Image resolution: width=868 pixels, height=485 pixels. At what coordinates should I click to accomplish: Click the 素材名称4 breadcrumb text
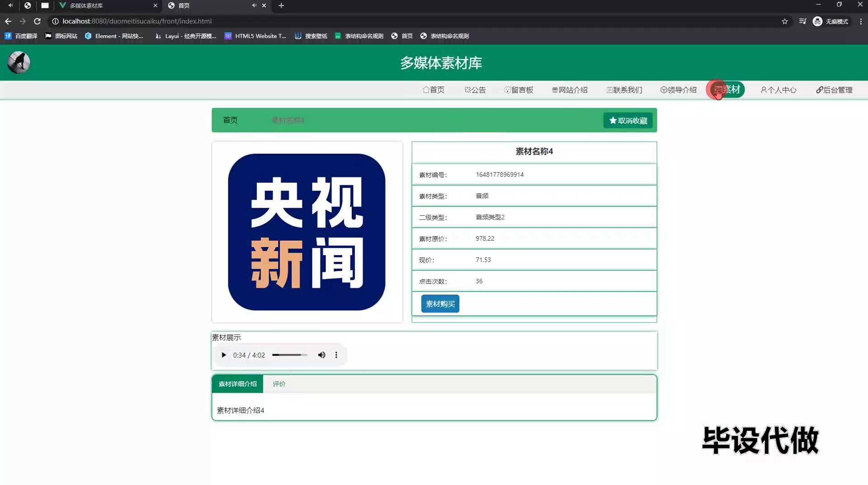tap(288, 120)
